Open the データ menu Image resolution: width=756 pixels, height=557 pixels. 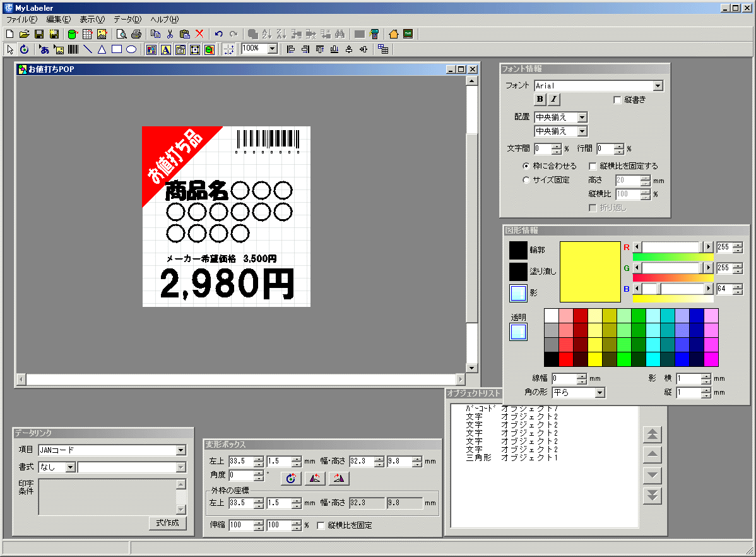(127, 20)
